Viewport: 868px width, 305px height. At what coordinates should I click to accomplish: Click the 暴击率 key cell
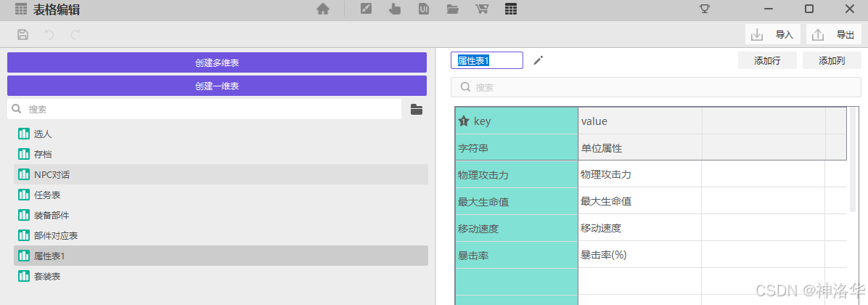(x=517, y=255)
